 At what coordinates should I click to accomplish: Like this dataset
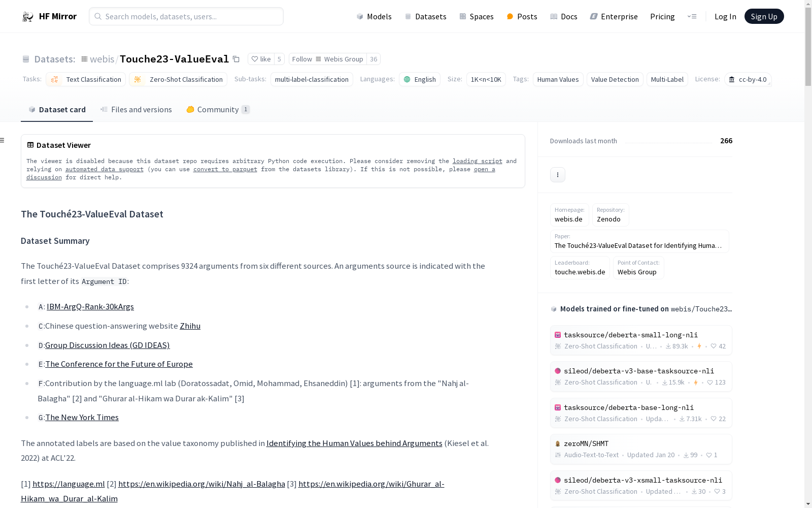(x=261, y=59)
